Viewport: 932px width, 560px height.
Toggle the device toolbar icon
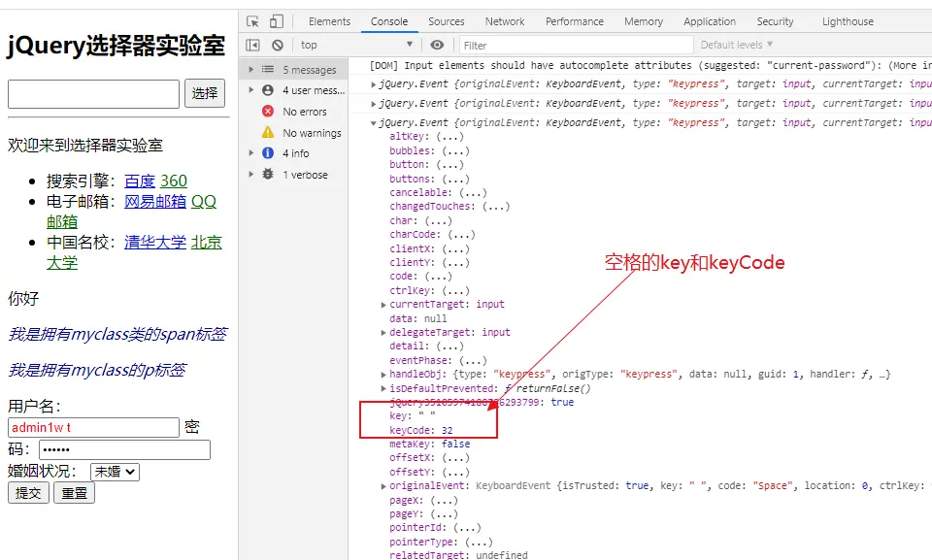point(277,21)
